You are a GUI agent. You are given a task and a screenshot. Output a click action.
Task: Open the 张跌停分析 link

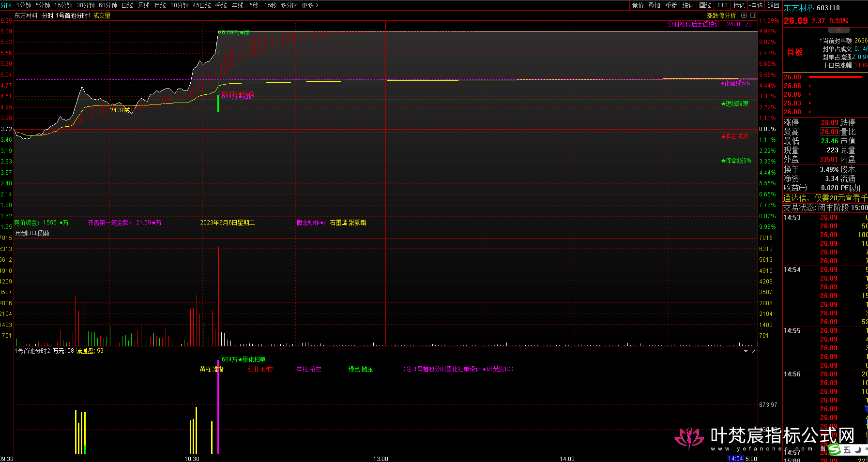tap(721, 15)
